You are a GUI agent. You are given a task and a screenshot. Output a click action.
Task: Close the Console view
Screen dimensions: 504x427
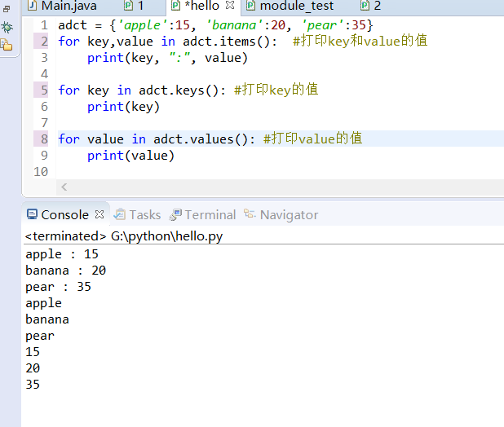point(99,214)
